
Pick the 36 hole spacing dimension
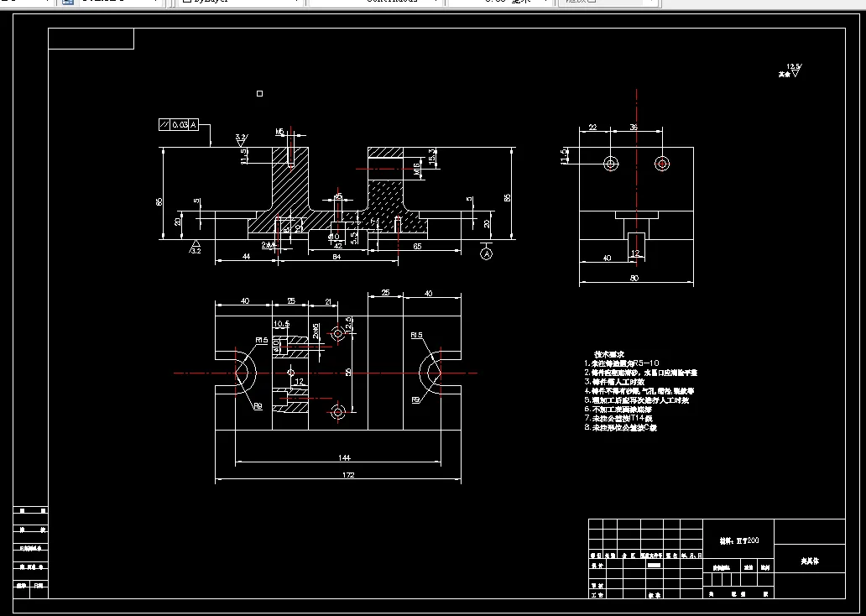(x=634, y=127)
